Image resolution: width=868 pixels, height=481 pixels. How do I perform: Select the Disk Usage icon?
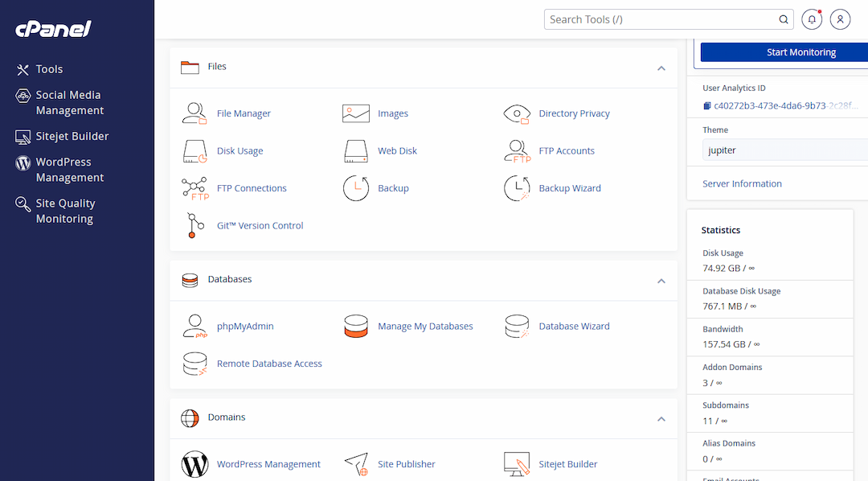coord(194,150)
